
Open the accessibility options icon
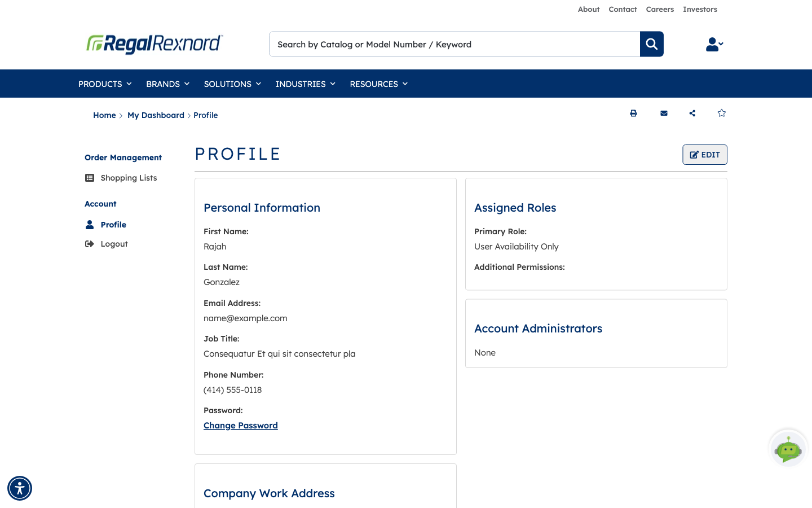[20, 488]
